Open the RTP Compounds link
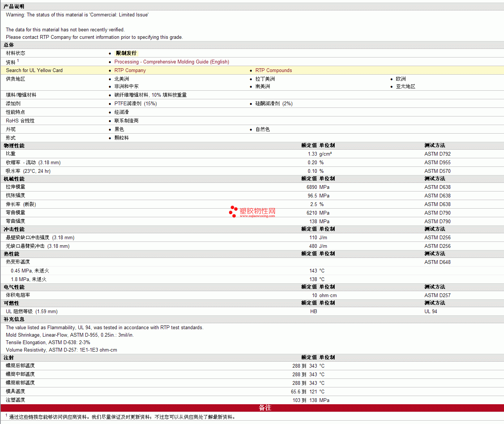Viewport: 504px width, 424px height. click(273, 71)
